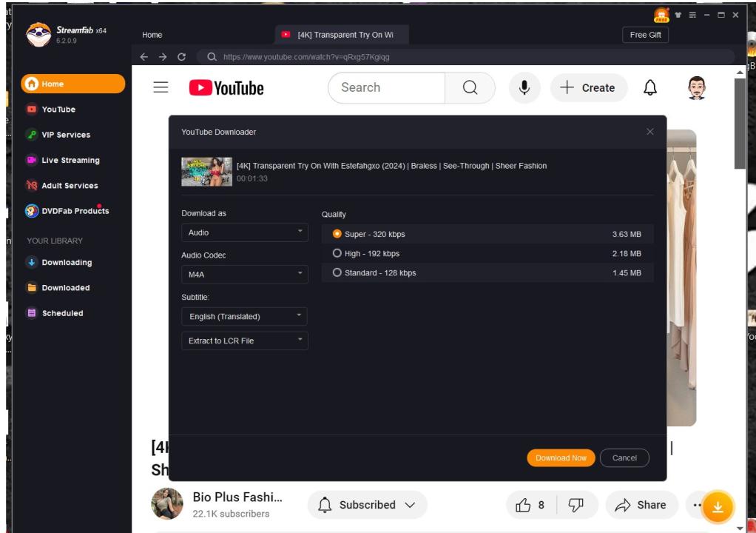Go back with the browser back arrow

144,57
